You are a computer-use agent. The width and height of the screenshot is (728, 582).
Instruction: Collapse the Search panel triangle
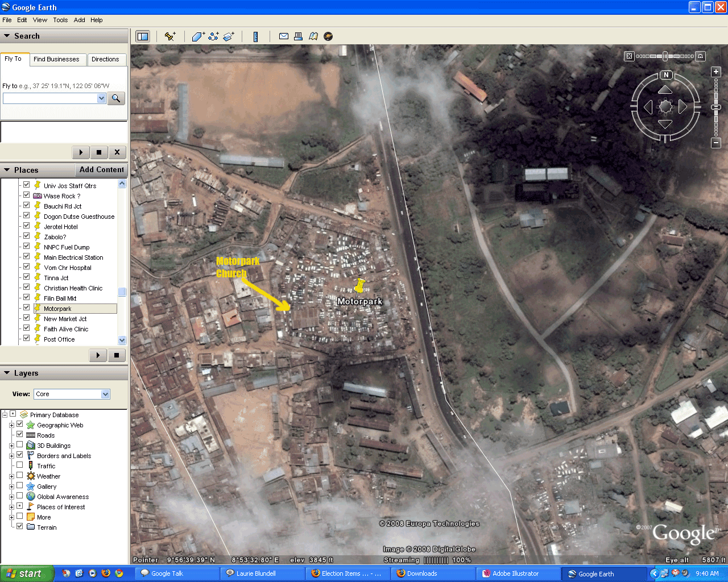click(x=7, y=36)
